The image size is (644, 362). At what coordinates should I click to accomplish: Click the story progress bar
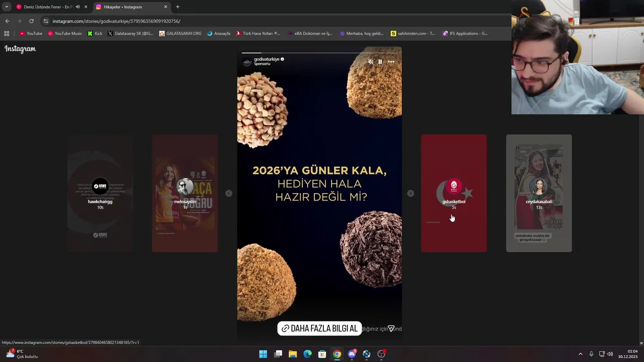pos(319,52)
